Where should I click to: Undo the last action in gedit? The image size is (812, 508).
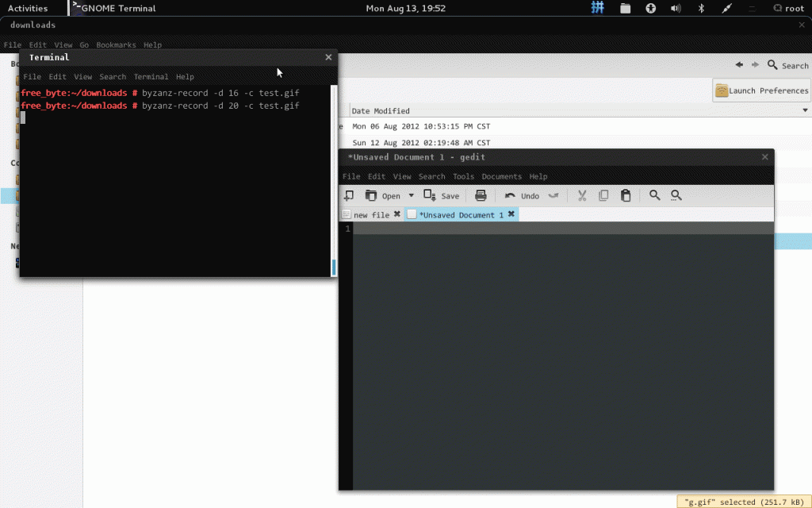[522, 195]
